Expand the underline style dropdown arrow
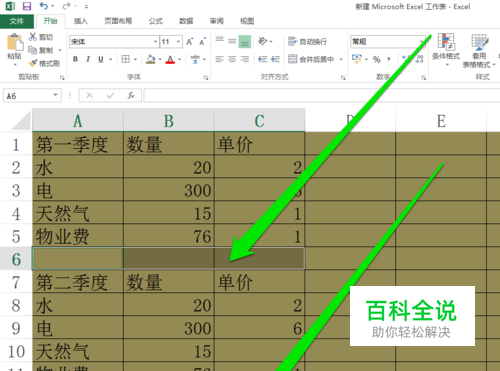500x371 pixels. tap(110, 60)
